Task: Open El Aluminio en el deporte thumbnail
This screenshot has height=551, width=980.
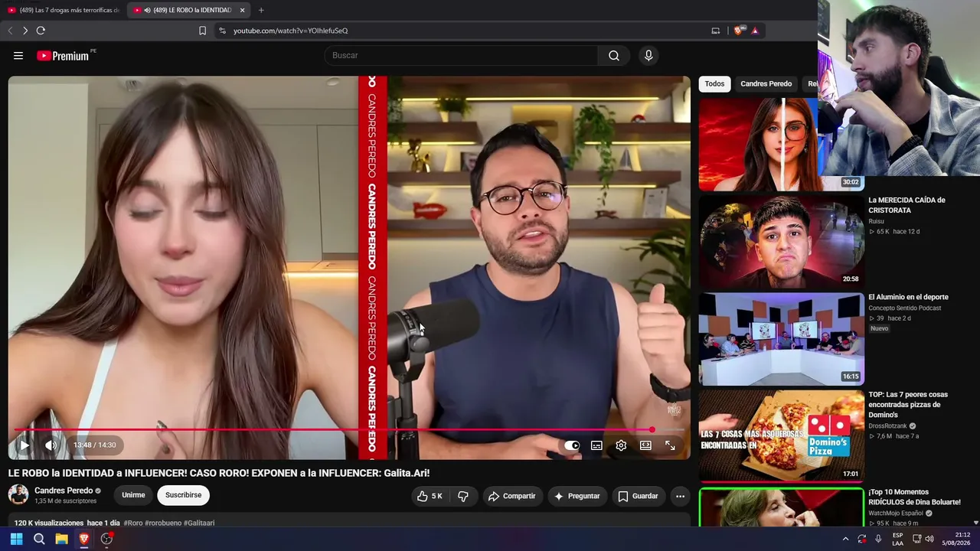Action: tap(781, 338)
